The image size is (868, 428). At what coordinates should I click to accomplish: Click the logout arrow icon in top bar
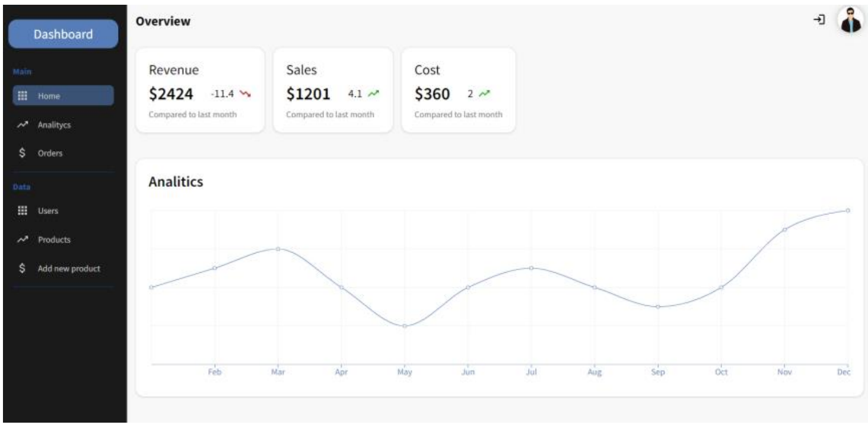point(821,20)
